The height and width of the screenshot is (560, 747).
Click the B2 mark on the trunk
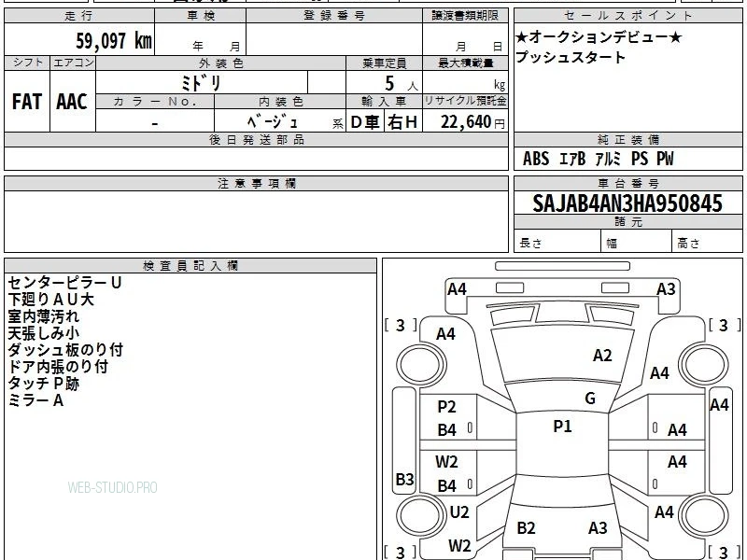[x=526, y=528]
